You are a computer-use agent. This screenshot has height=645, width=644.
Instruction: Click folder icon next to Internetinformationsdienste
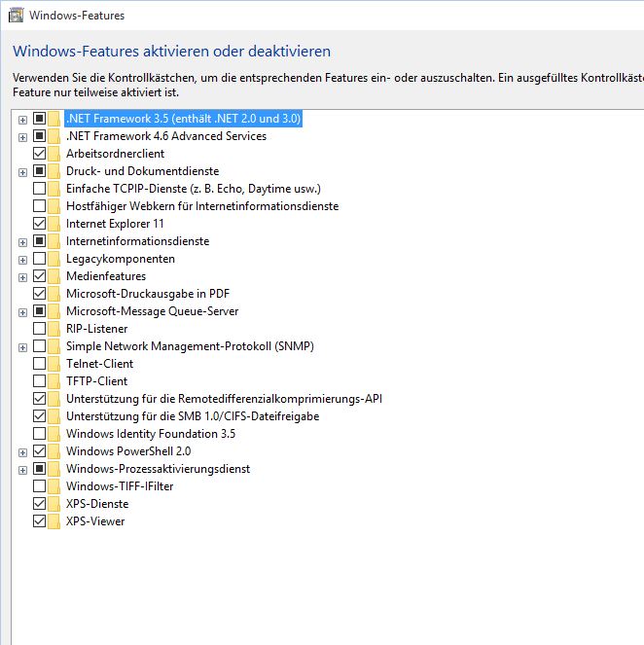click(54, 241)
